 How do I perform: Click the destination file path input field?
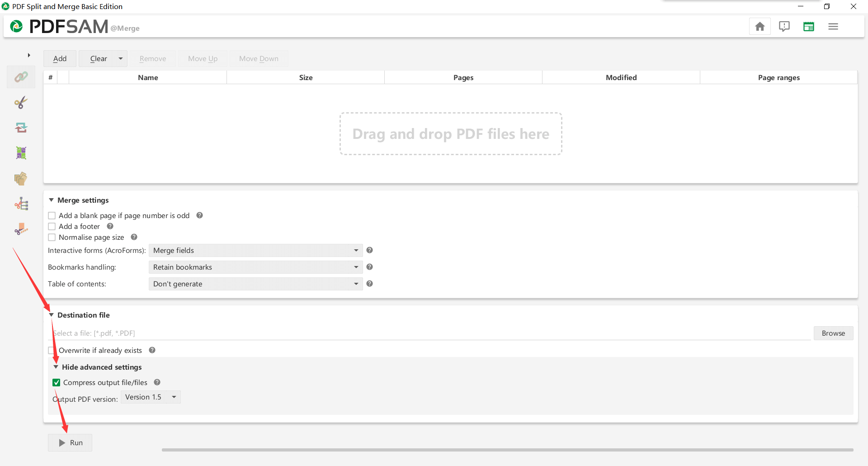click(429, 333)
